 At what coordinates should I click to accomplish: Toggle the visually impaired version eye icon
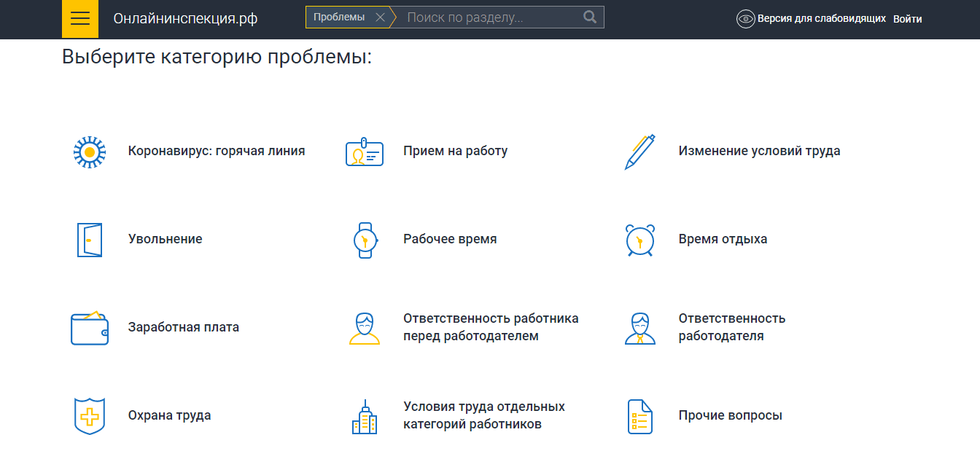tap(745, 19)
